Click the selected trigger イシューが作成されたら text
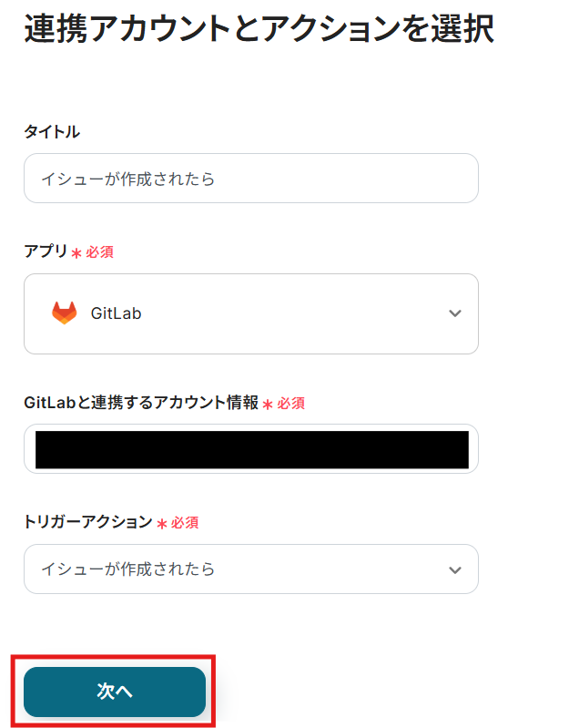Viewport: 579px width, 728px height. coord(128,569)
